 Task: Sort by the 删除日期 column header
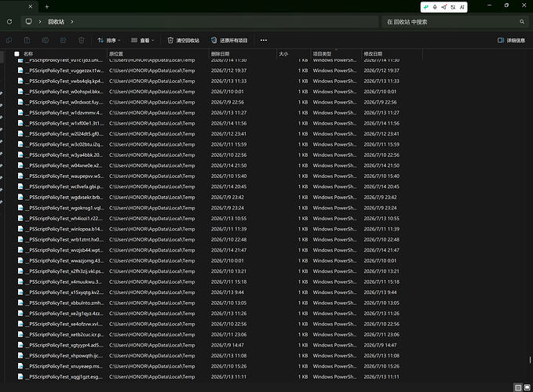coord(221,53)
